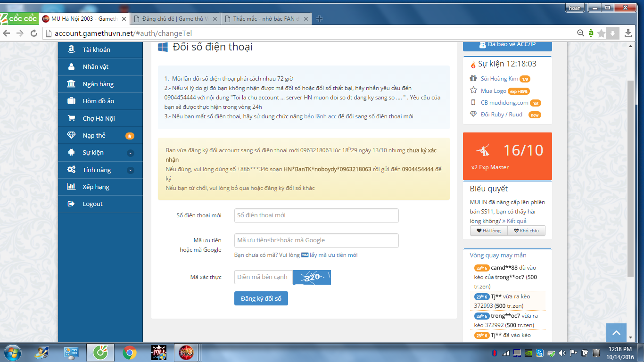The width and height of the screenshot is (644, 362).
Task: Click the zoom magnifier icon in address bar
Action: [x=581, y=33]
